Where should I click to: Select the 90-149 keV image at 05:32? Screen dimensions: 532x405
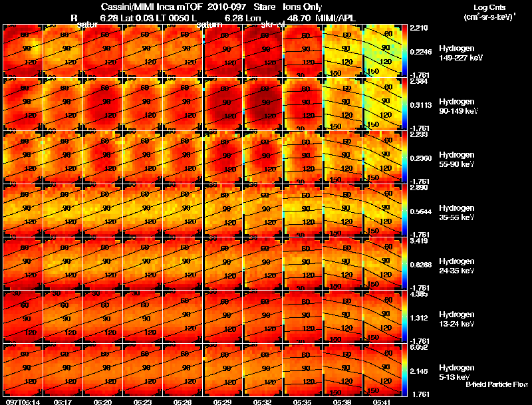tap(262, 104)
